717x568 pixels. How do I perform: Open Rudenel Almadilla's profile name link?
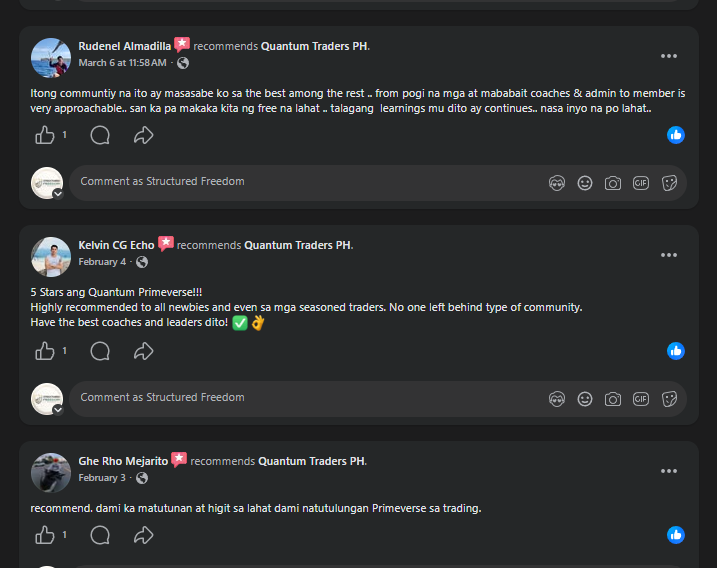click(x=124, y=46)
